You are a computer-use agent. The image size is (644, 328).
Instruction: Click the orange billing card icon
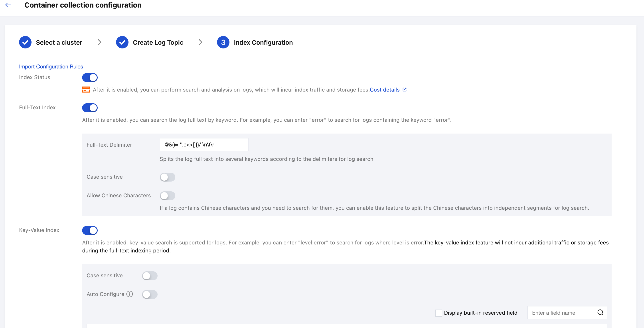[x=86, y=90]
